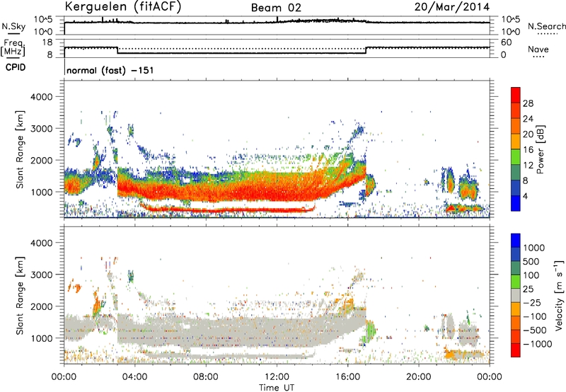Pick the red top segment of Power colorbar

pos(516,96)
